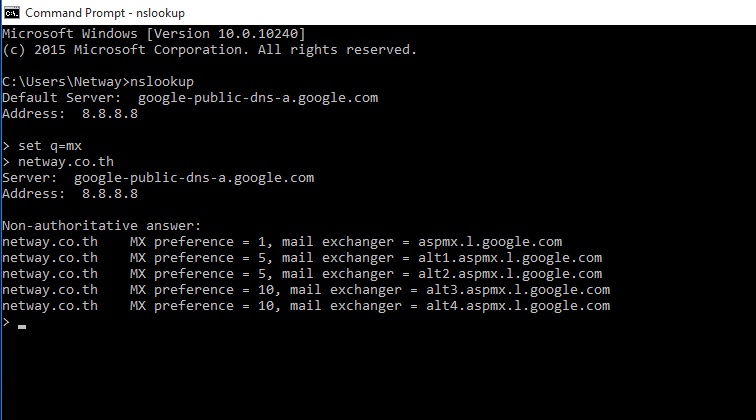Click the 'Microsoft Windows [Version 10.0.10240]' line
This screenshot has height=420, width=756.
tap(154, 34)
